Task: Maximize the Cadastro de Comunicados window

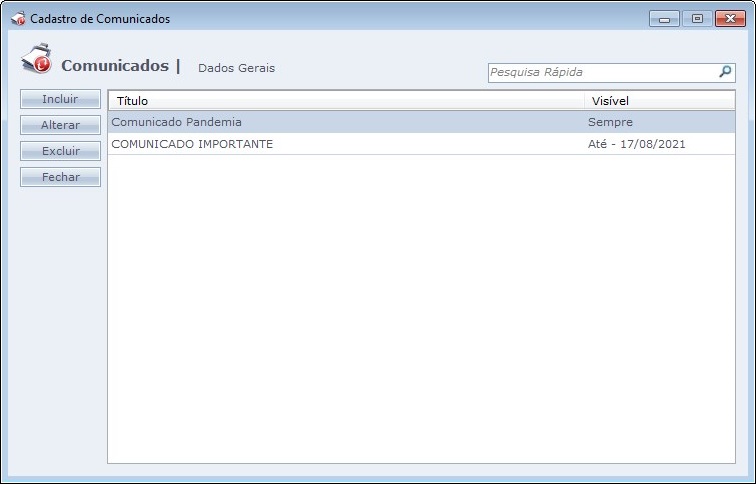Action: (x=696, y=19)
